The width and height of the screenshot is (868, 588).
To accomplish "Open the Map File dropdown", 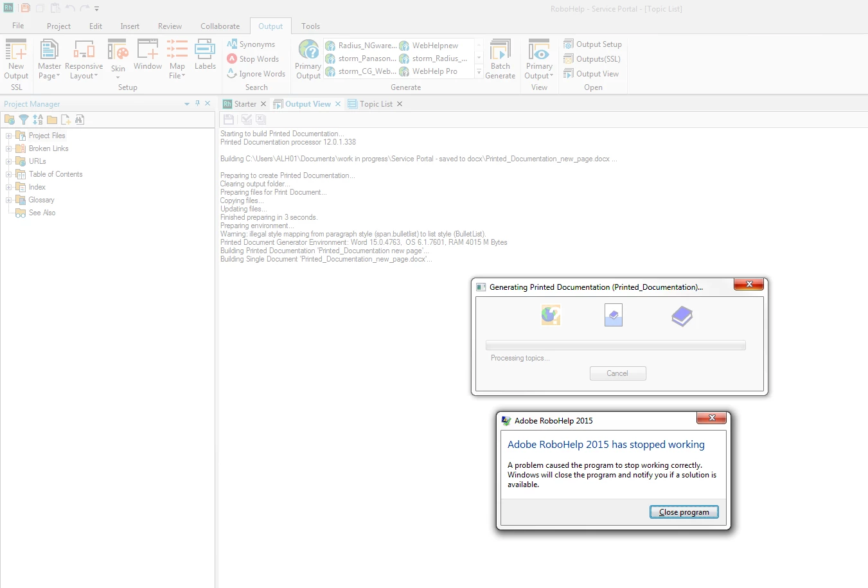I will point(177,59).
